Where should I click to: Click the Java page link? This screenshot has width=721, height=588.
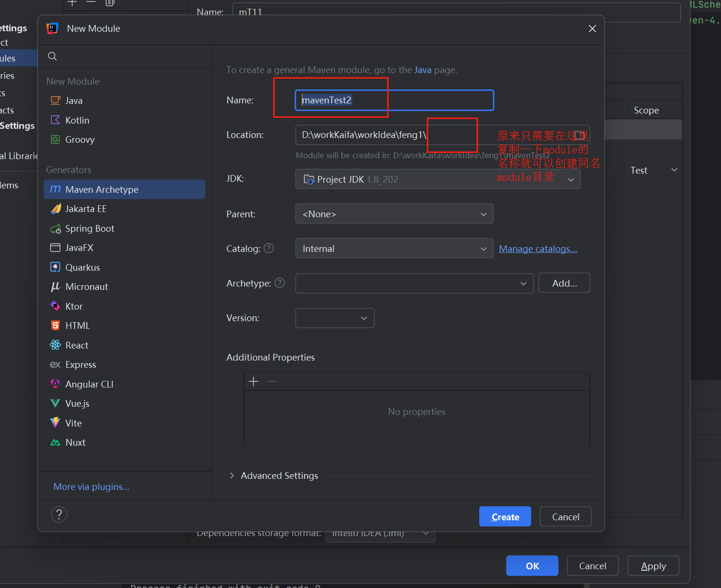pos(423,70)
